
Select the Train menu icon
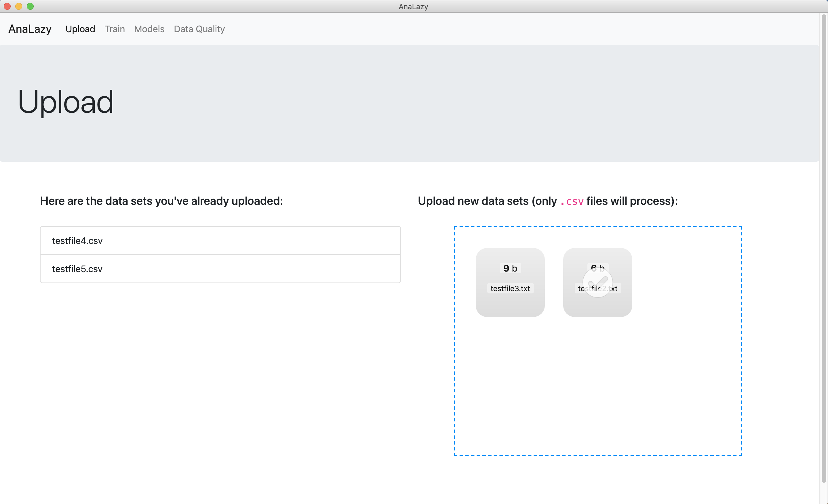point(114,28)
